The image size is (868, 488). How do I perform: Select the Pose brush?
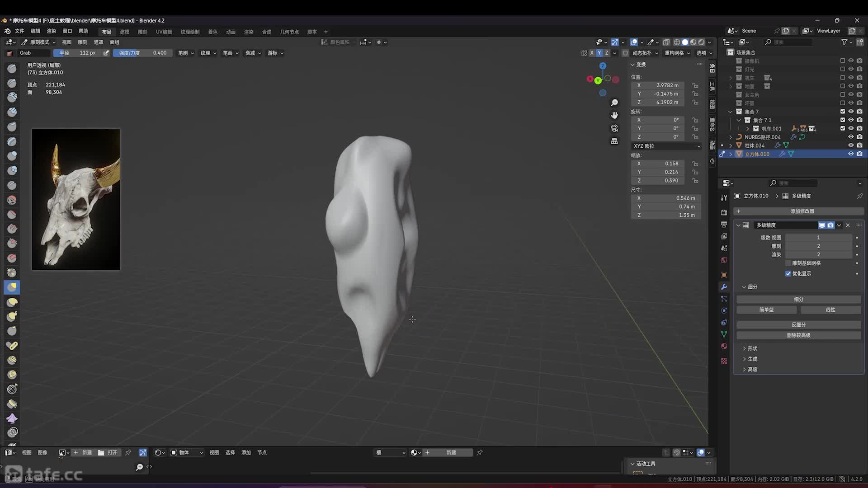[12, 345]
